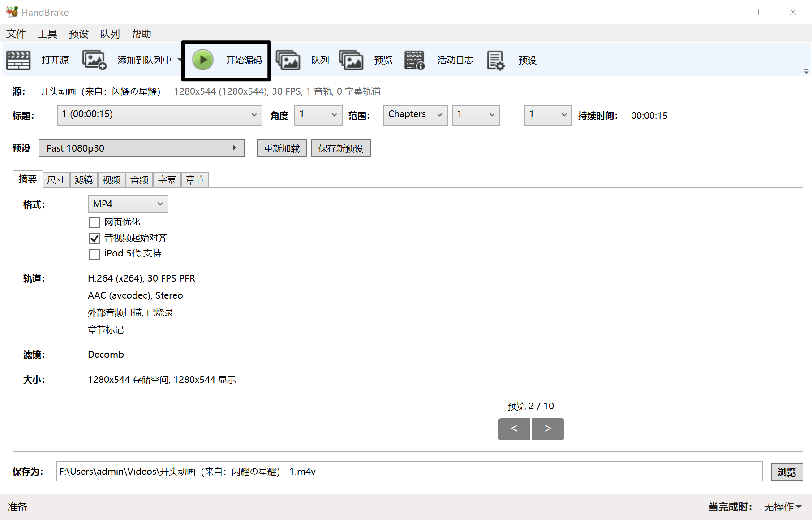Click the HandBrake app logo in title bar
Screen dimensions: 812x520
(12, 12)
